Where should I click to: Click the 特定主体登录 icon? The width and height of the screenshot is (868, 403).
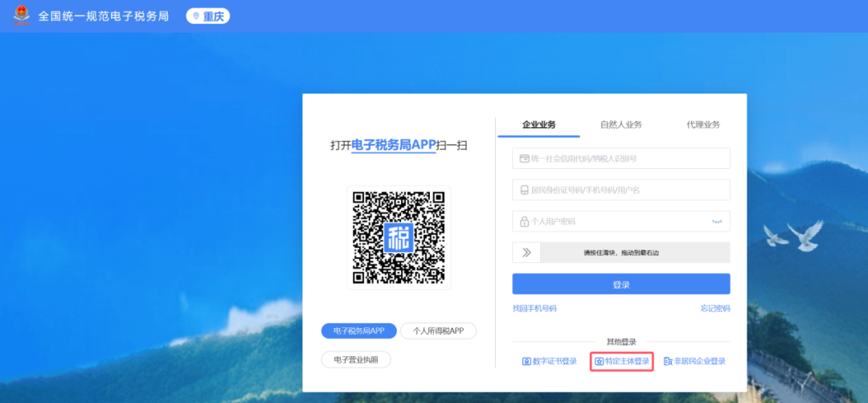click(x=599, y=361)
